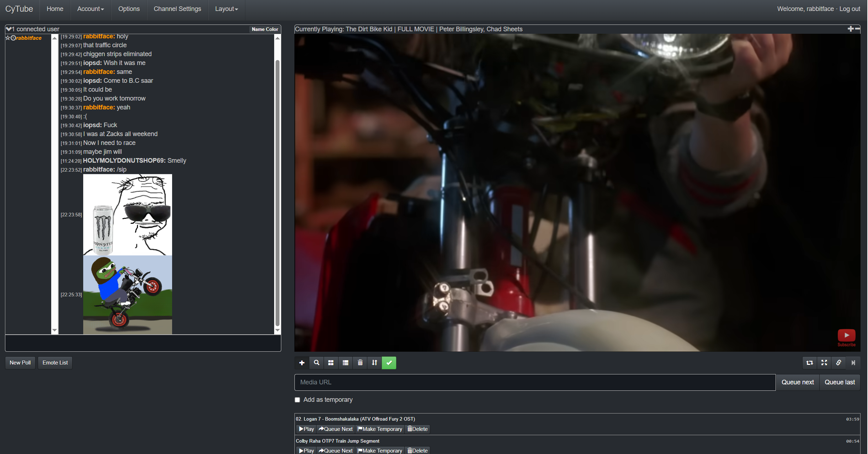Click the clear playlist trash icon

[x=360, y=363]
